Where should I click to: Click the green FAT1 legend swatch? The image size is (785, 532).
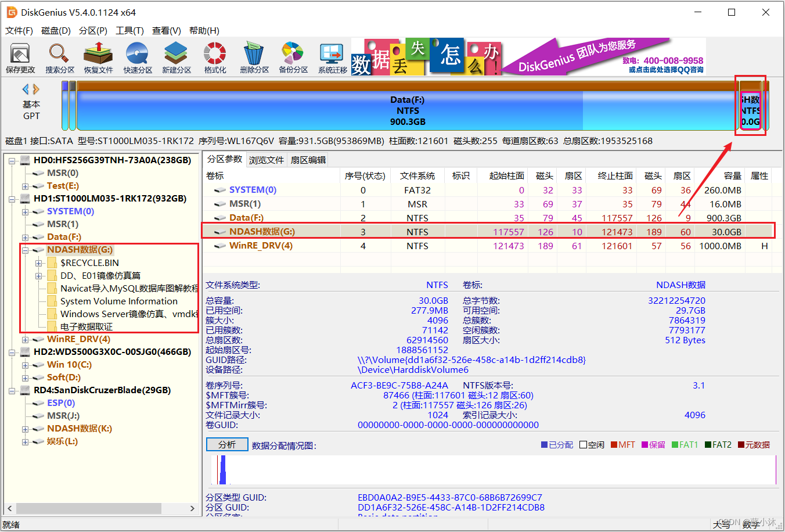click(x=675, y=445)
